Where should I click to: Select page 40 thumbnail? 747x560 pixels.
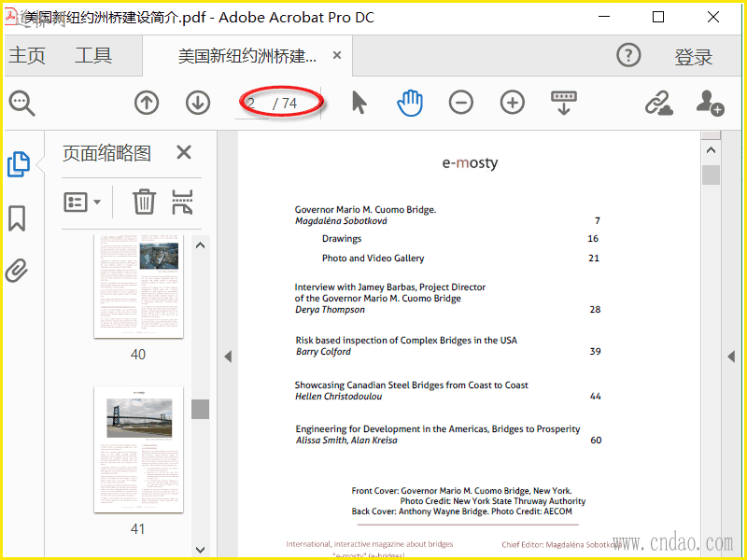coord(138,286)
